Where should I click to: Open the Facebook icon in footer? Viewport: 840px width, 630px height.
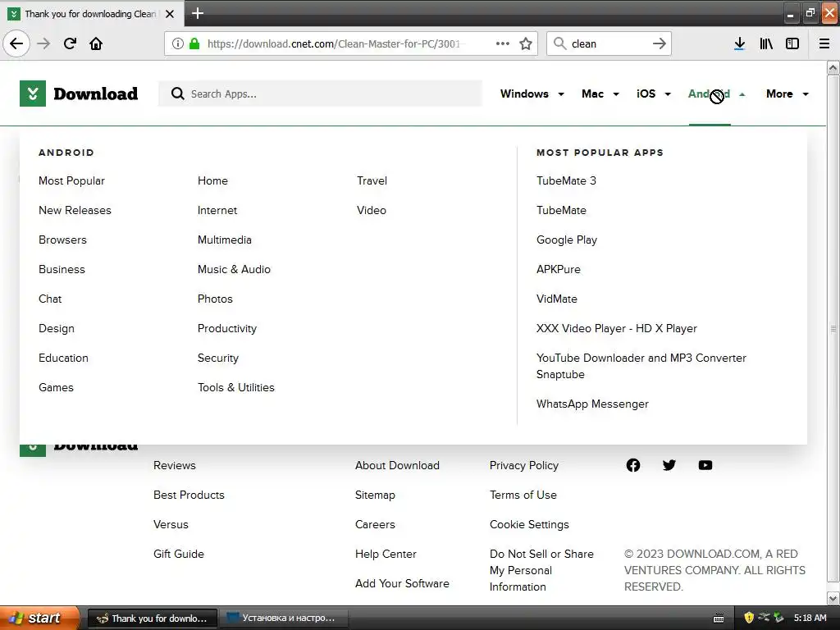[x=633, y=465]
